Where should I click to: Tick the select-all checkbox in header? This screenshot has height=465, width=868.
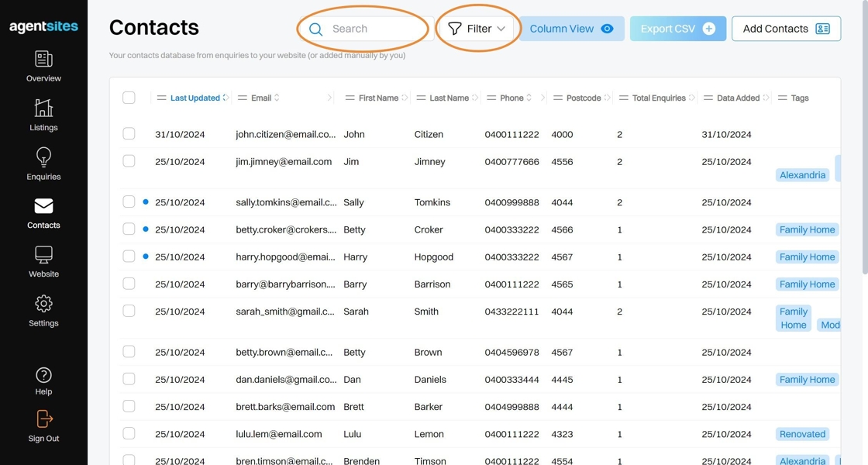click(x=129, y=98)
